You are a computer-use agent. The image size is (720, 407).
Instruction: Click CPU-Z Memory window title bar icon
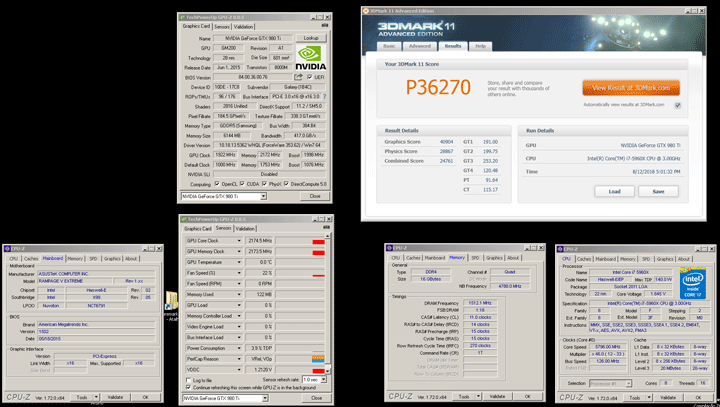pos(389,248)
